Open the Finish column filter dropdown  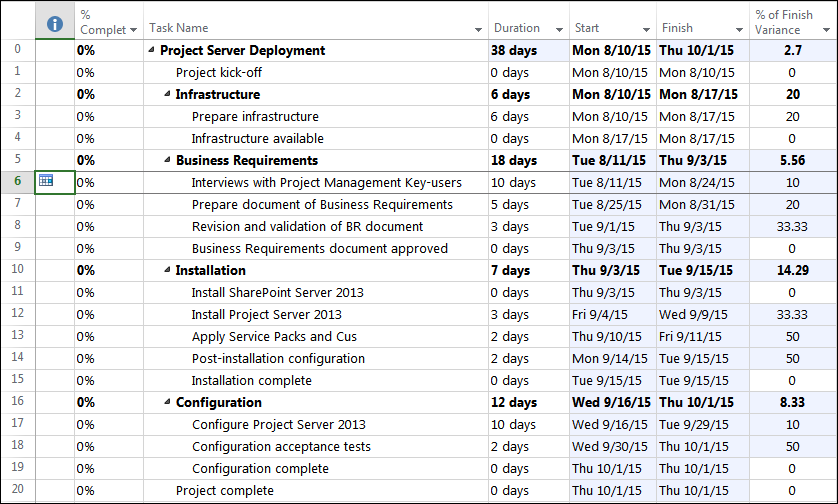(x=740, y=30)
